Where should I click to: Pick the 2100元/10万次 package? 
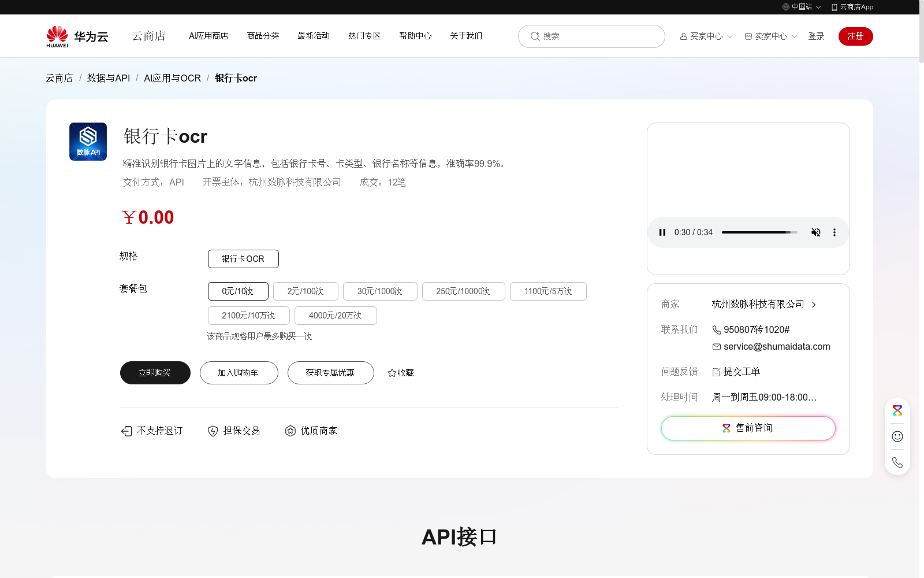click(249, 316)
